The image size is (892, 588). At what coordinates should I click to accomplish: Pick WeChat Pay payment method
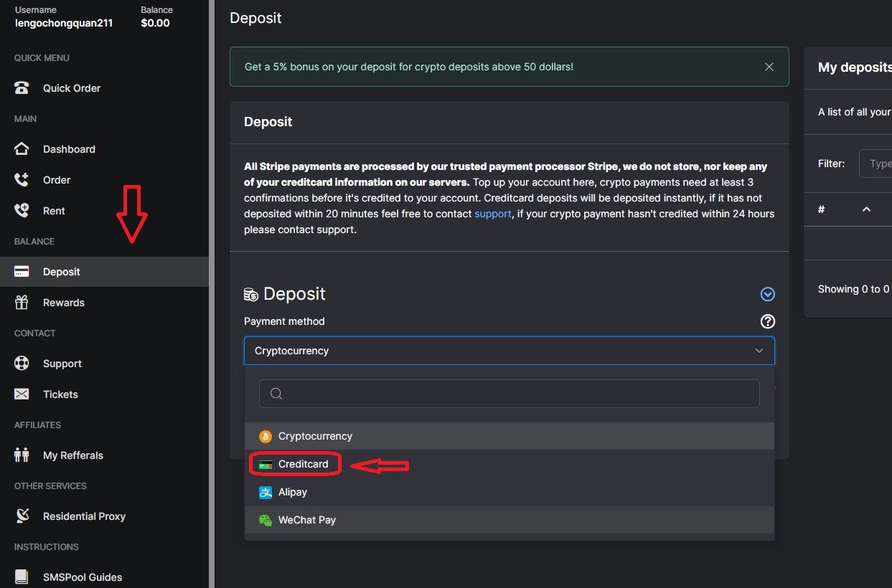coord(307,520)
